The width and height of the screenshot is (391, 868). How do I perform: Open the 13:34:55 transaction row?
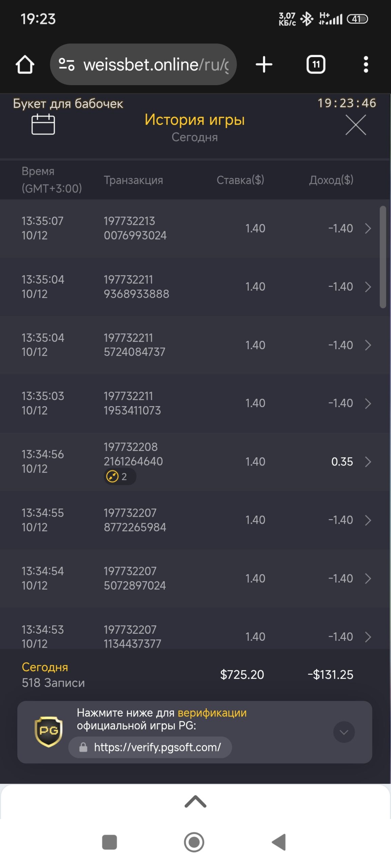click(190, 520)
